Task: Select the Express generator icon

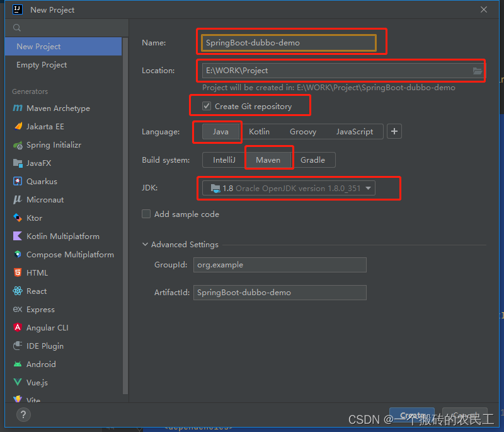Action: point(18,309)
